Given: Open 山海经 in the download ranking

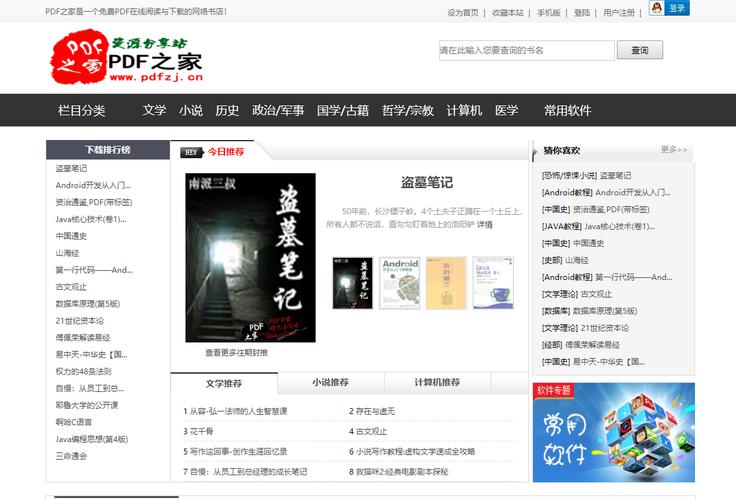Looking at the screenshot, I should coord(67,253).
